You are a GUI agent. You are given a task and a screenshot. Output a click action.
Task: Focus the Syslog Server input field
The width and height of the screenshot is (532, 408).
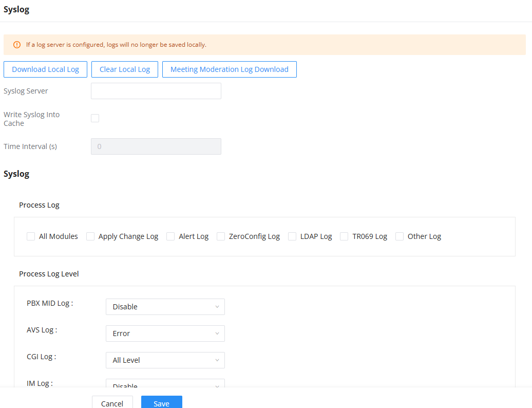point(156,91)
